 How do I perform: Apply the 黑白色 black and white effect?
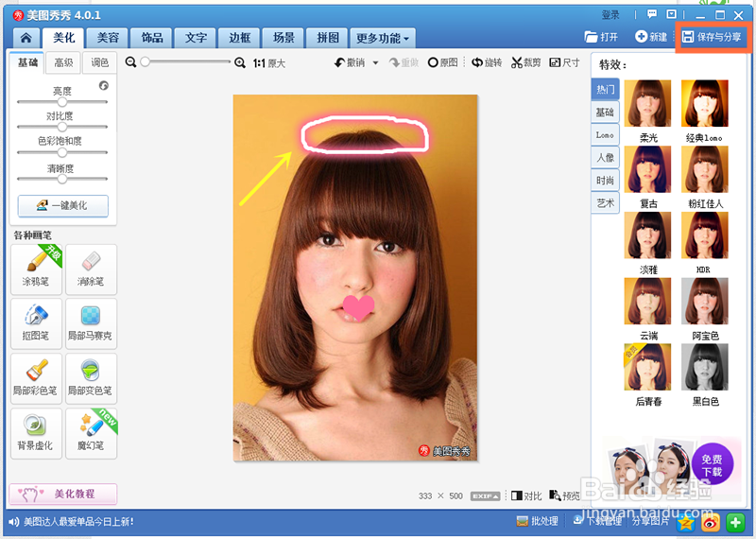tap(704, 367)
